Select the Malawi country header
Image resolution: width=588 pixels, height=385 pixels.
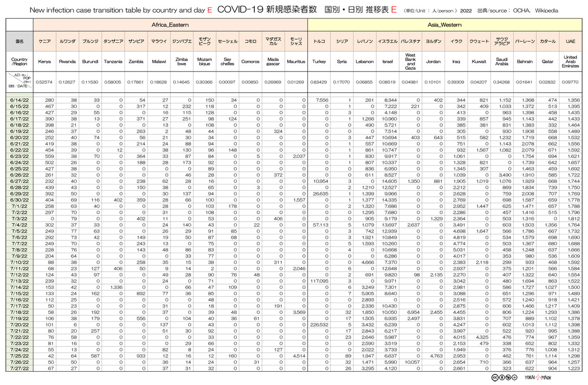(158, 62)
